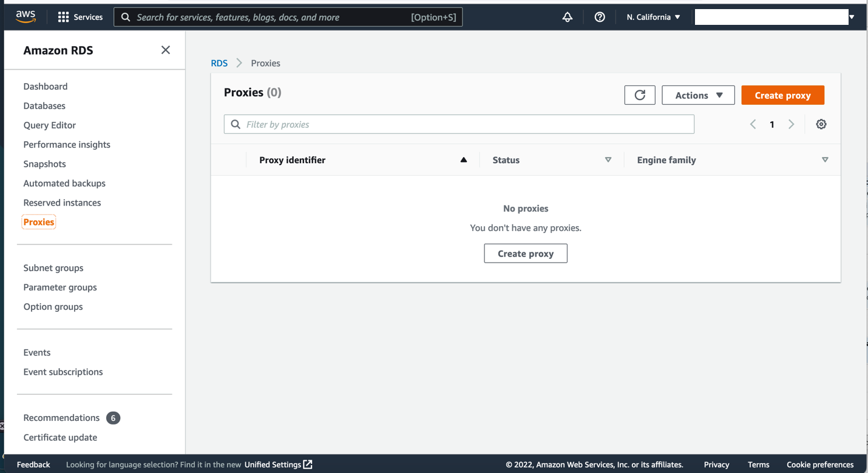Screen dimensions: 868x473
Task: Select Proxies in the sidebar
Action: 39,222
